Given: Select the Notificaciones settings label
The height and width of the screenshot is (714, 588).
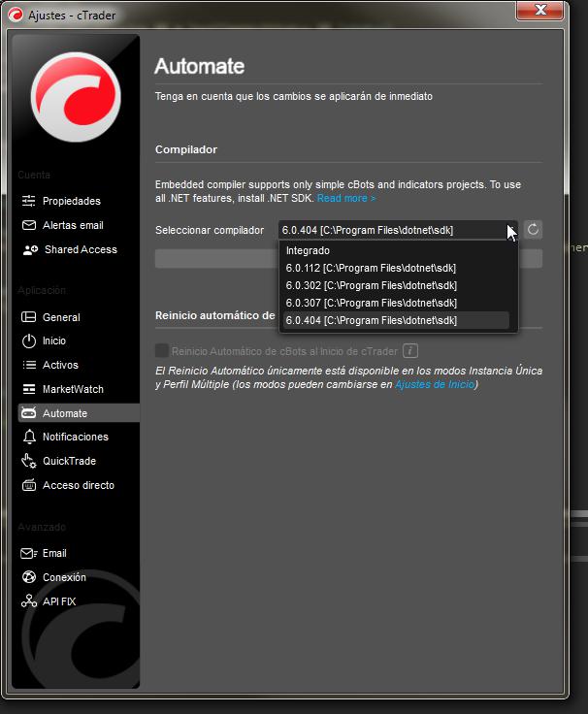Looking at the screenshot, I should 76,437.
